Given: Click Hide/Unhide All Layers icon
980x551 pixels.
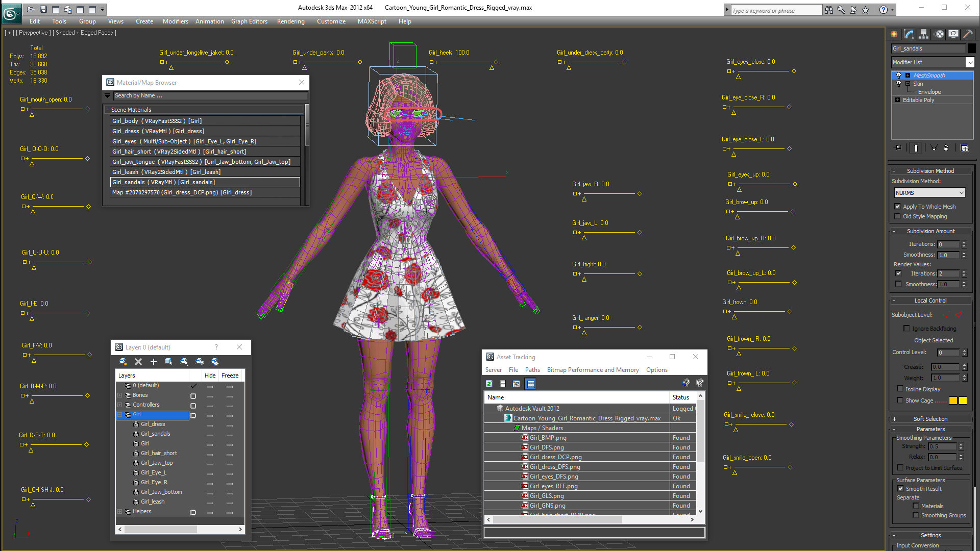Looking at the screenshot, I should click(x=200, y=362).
